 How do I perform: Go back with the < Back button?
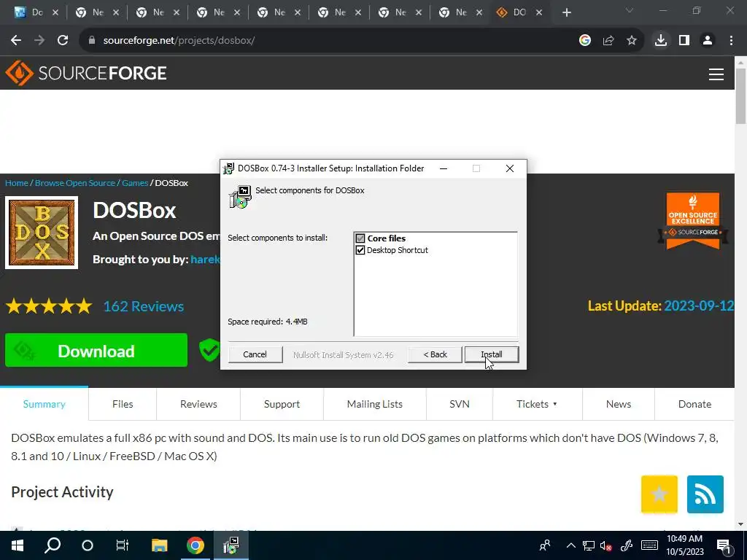pos(435,354)
